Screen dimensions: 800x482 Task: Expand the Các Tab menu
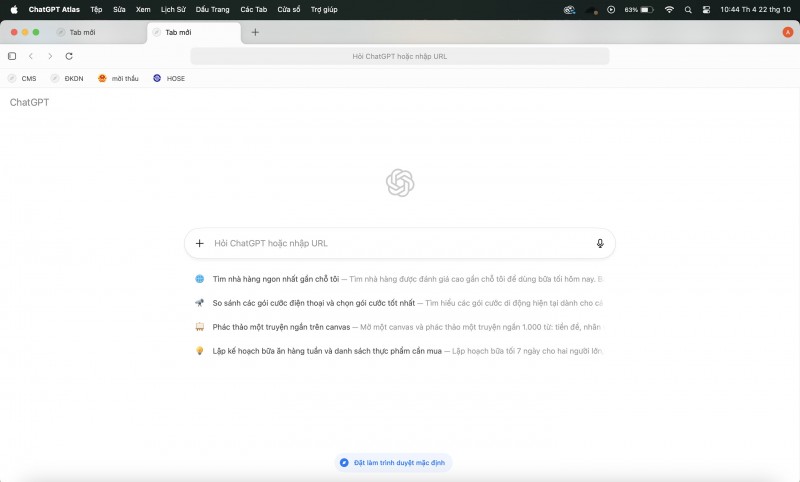(253, 9)
